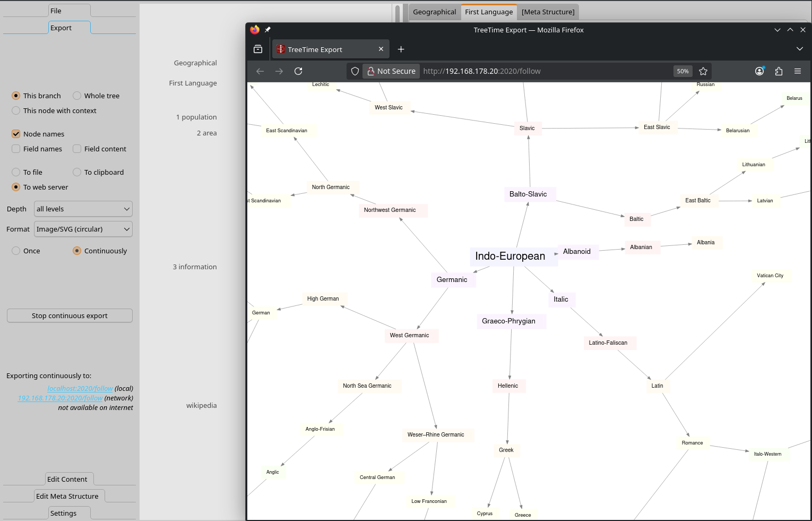Screen dimensions: 812x521
Task: Reload the page in Firefox
Action: pyautogui.click(x=298, y=71)
